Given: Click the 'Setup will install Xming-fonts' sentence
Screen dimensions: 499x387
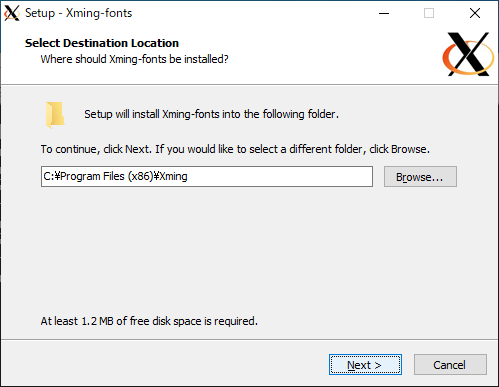Looking at the screenshot, I should (x=211, y=114).
